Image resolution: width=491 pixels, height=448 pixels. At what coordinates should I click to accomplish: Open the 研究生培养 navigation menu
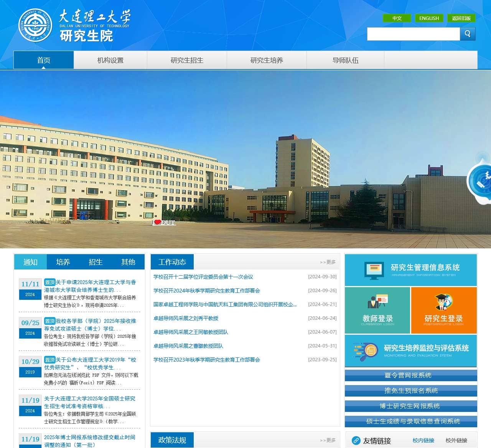pos(267,60)
